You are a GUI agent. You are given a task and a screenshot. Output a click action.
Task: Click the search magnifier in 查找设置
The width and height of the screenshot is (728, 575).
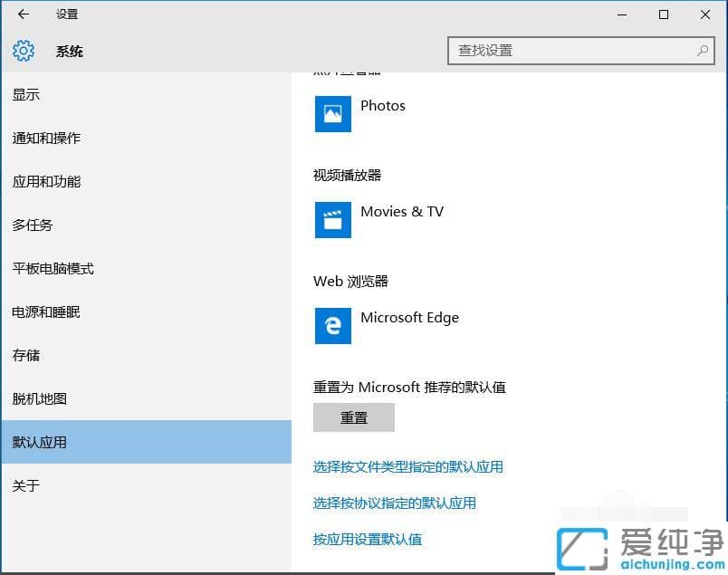point(702,51)
